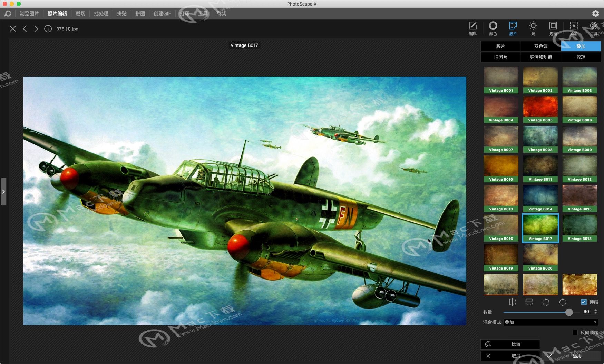Open the 光 light tool icon
Screen dimensions: 604x364
[533, 28]
